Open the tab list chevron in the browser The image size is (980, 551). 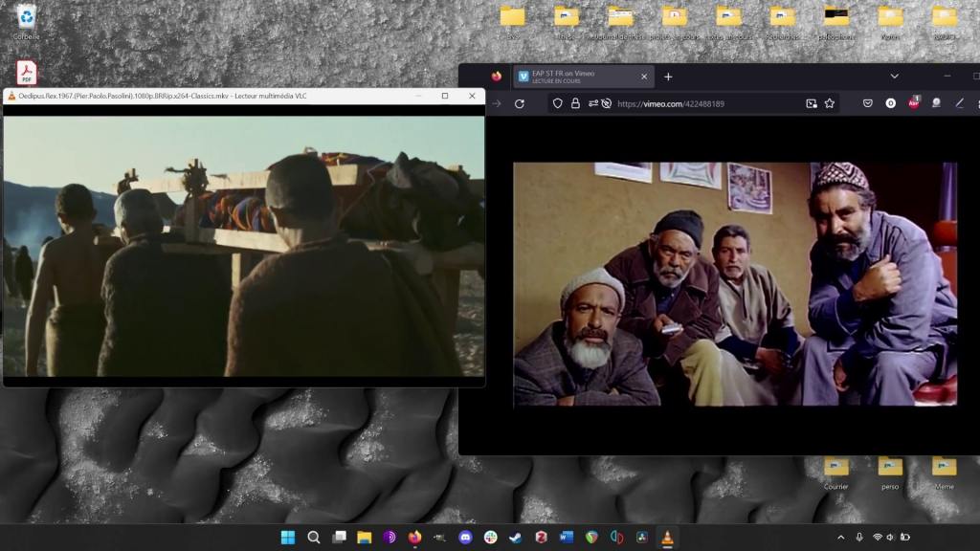point(894,76)
